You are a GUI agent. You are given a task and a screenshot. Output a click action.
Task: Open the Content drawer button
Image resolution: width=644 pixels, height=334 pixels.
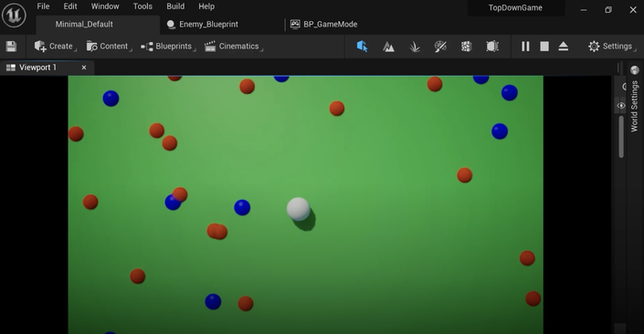(108, 47)
